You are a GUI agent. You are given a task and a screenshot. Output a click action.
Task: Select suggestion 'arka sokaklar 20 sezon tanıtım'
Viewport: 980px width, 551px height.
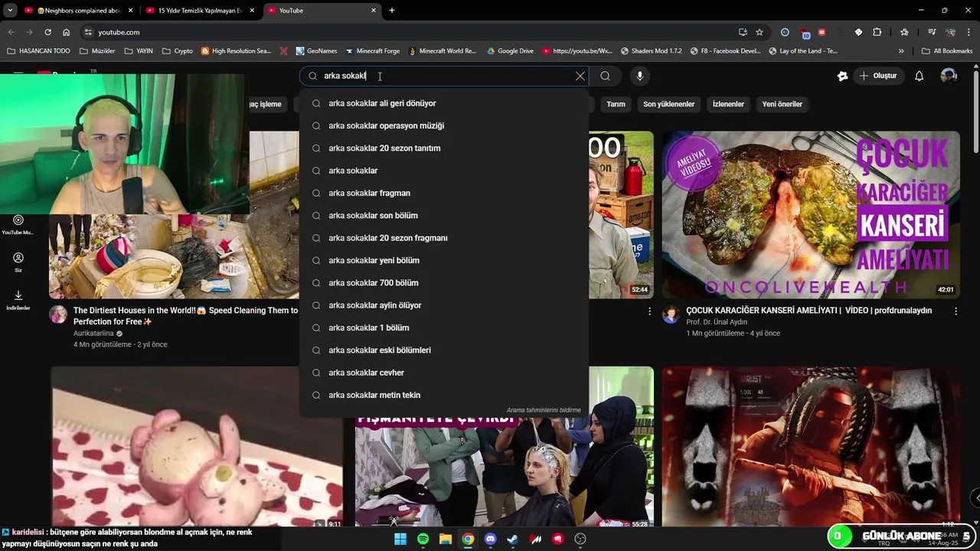tap(444, 148)
